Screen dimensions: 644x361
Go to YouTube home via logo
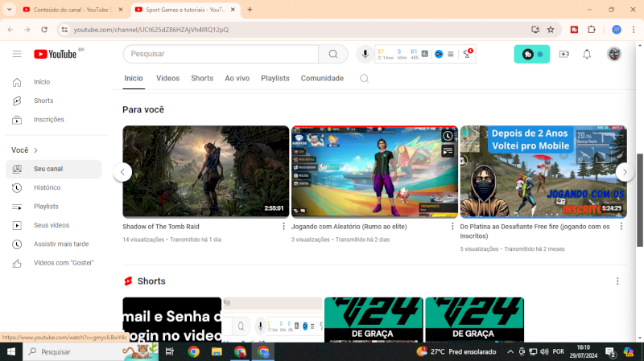click(56, 54)
